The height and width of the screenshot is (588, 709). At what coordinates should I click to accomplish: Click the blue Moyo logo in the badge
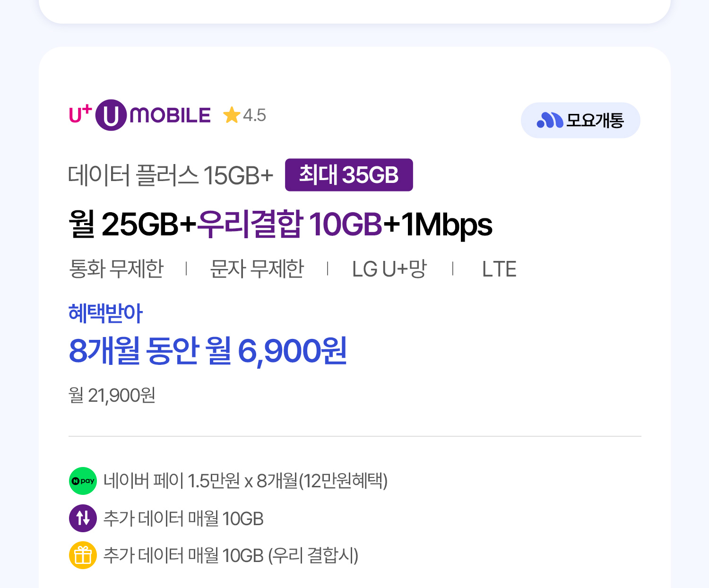point(550,121)
